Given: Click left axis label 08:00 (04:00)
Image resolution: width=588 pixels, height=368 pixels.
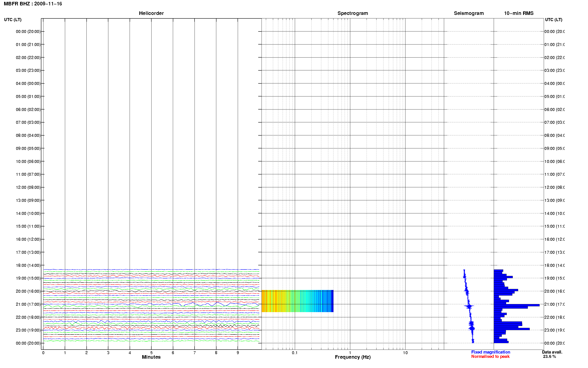Looking at the screenshot, I should point(28,135).
